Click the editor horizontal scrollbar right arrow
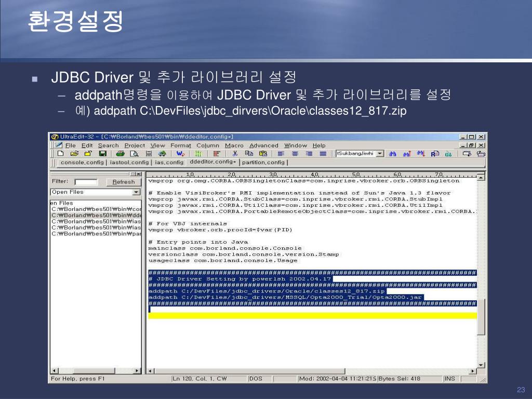This screenshot has width=532, height=399. click(473, 371)
